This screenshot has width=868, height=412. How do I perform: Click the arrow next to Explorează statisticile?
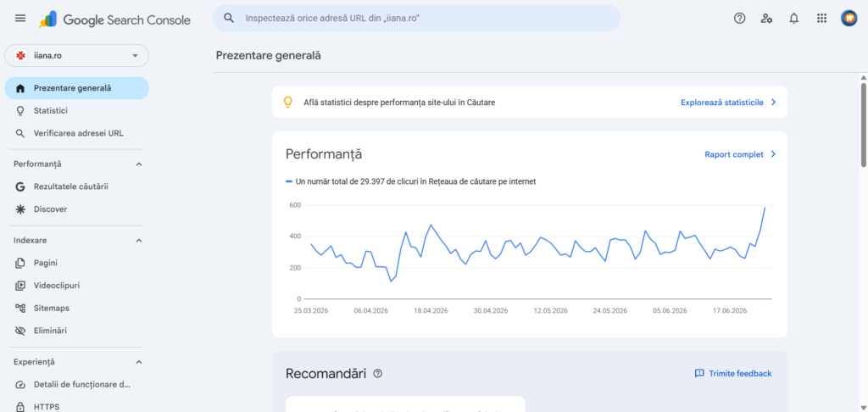[773, 103]
